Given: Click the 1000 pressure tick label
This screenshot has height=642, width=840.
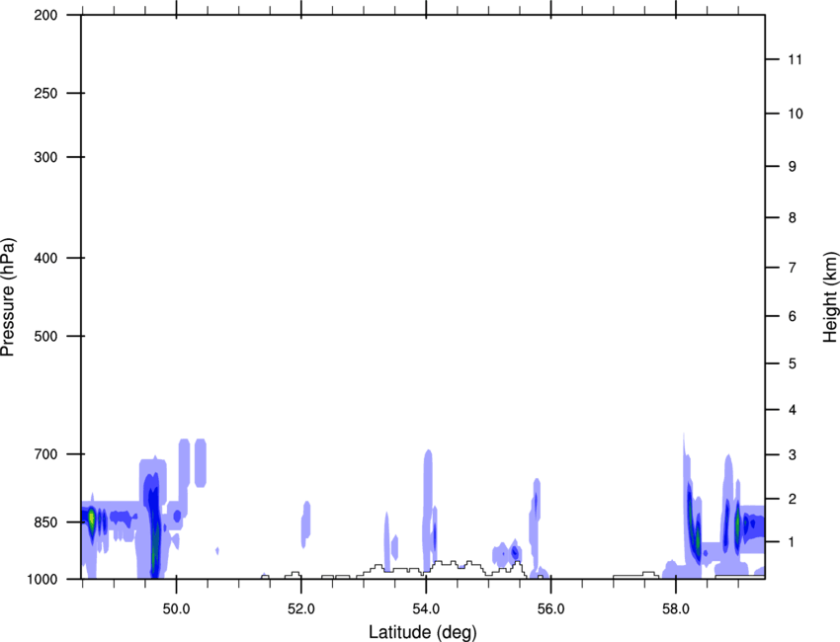Looking at the screenshot, I should pyautogui.click(x=42, y=579).
